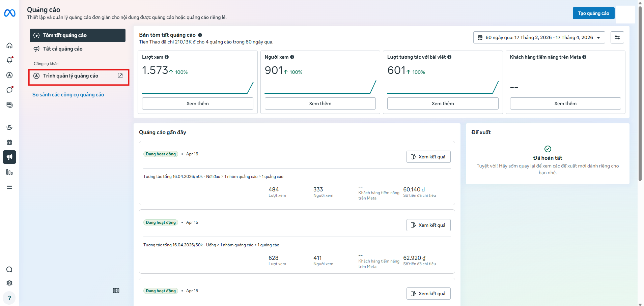Select the highlighted Ads megaphone icon

pos(9,157)
